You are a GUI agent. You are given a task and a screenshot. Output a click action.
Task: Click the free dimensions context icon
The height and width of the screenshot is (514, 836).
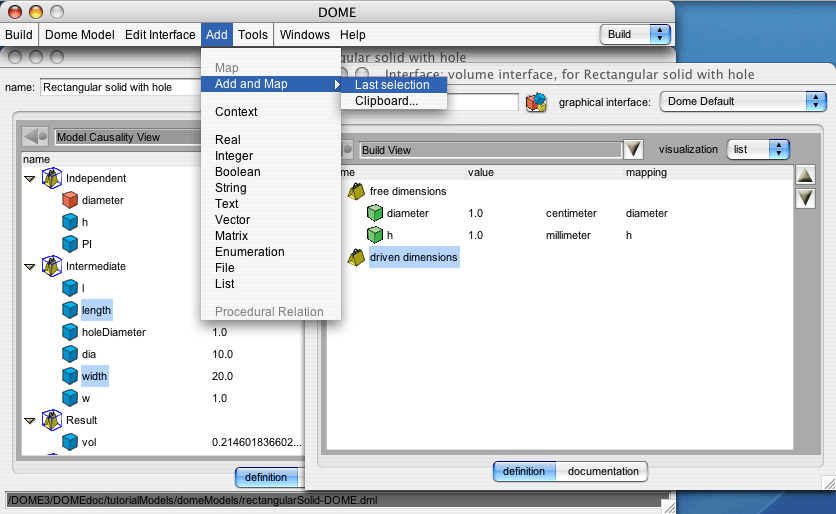(356, 191)
